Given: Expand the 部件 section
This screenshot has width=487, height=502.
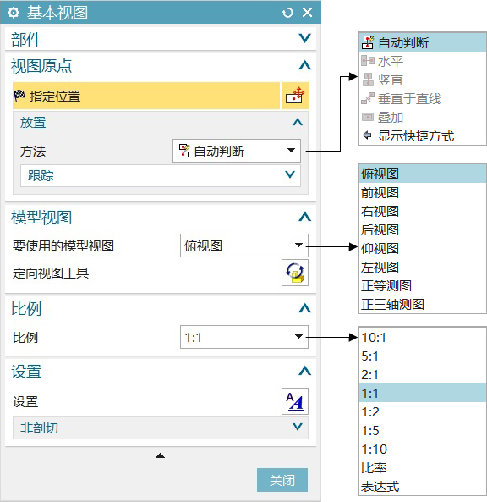Looking at the screenshot, I should pos(305,38).
